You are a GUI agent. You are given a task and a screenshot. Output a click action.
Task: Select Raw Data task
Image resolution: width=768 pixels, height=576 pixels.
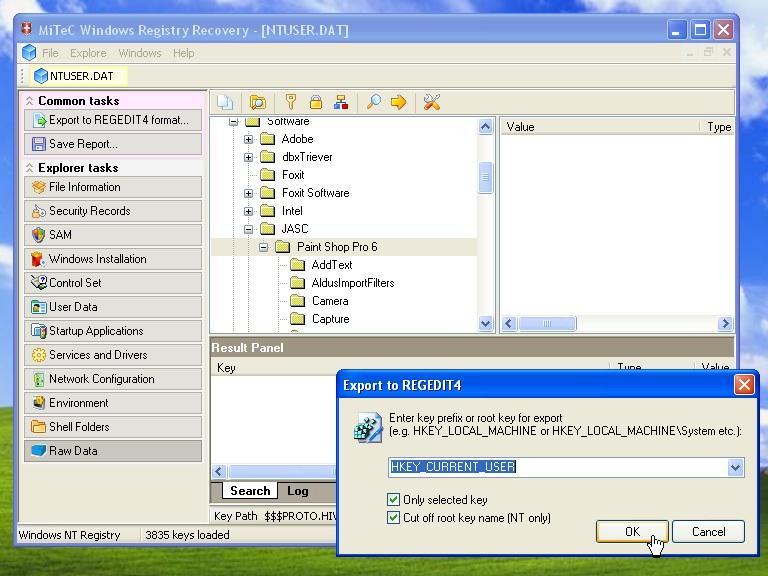(x=113, y=451)
